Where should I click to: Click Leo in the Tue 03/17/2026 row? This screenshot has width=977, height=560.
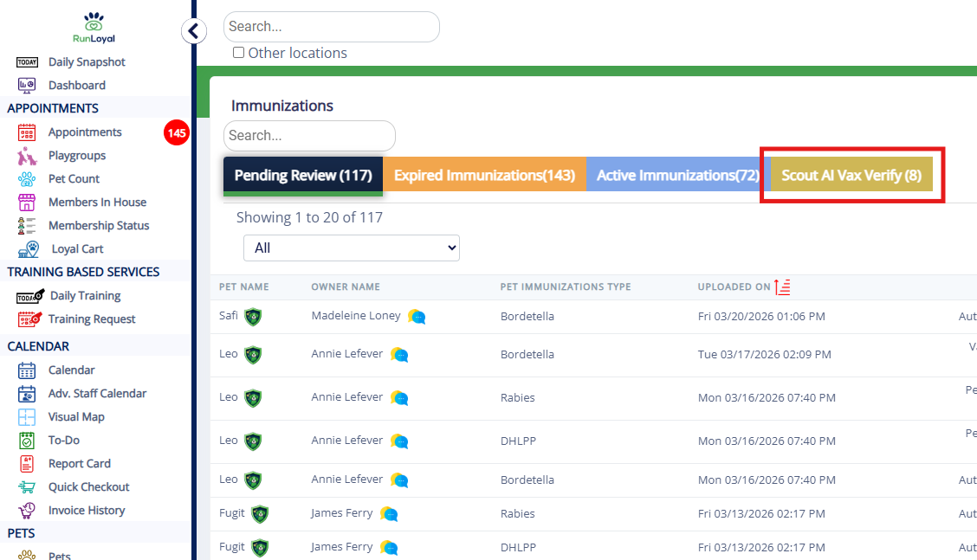(228, 354)
